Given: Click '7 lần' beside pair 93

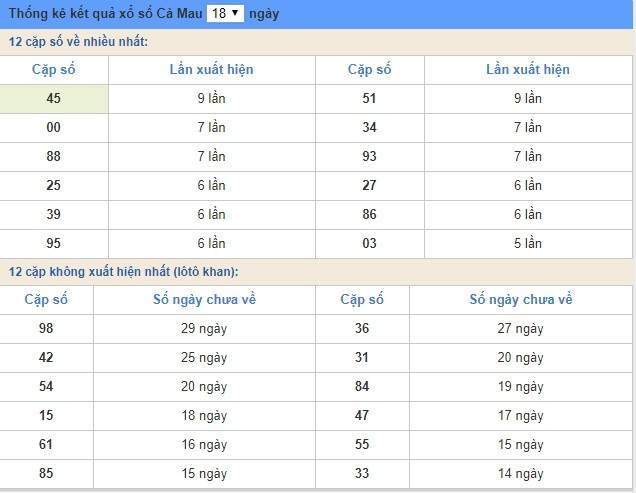Looking at the screenshot, I should pyautogui.click(x=528, y=156).
